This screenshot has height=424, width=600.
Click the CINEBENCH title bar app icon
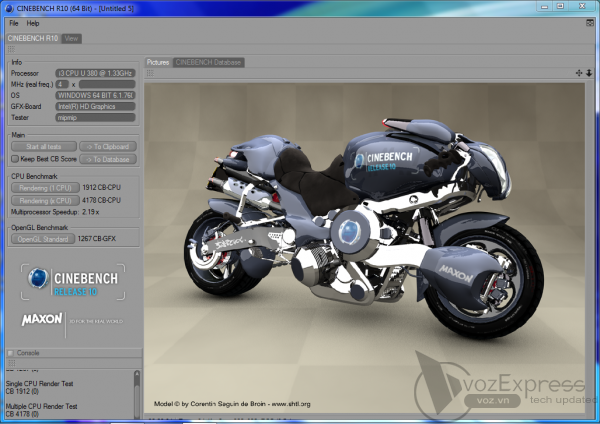(9, 8)
